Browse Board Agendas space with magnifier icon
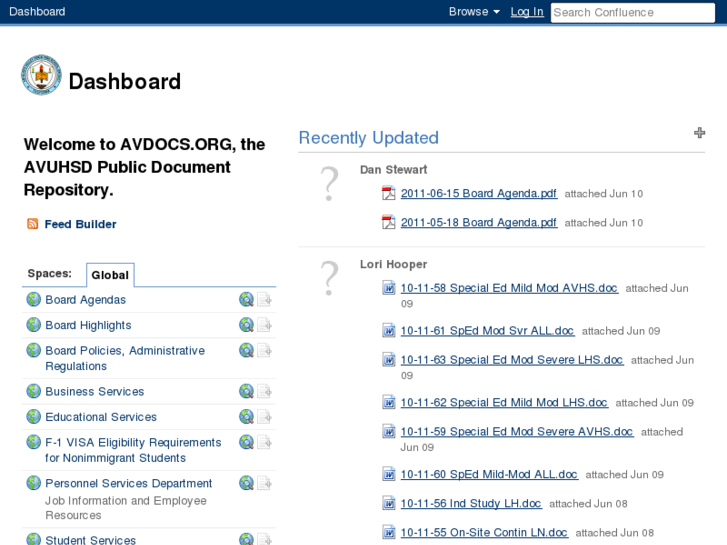727x545 pixels. tap(246, 300)
